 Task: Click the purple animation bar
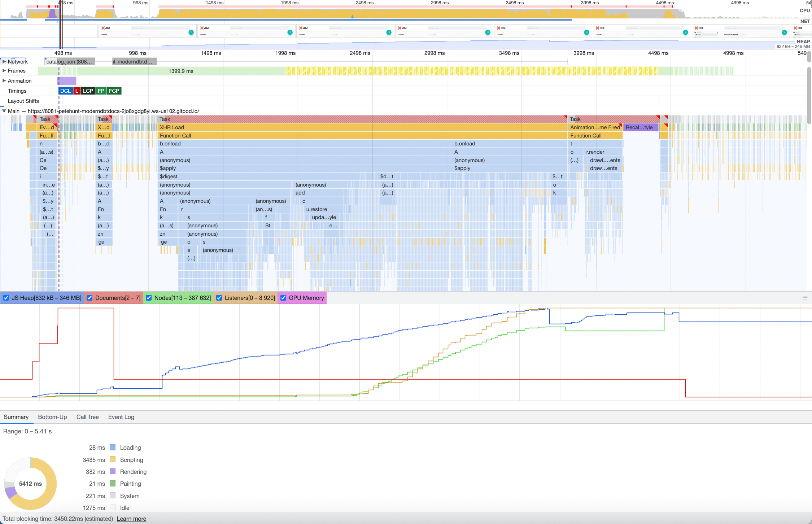click(67, 81)
